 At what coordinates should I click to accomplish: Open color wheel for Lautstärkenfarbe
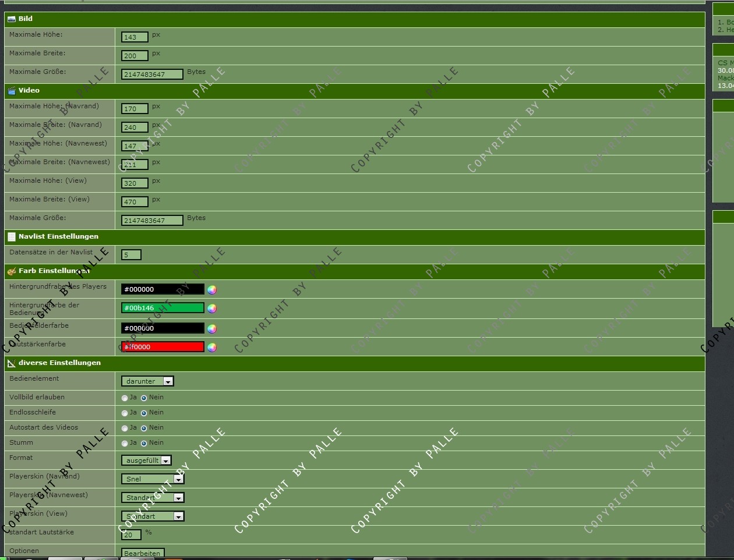pyautogui.click(x=212, y=348)
